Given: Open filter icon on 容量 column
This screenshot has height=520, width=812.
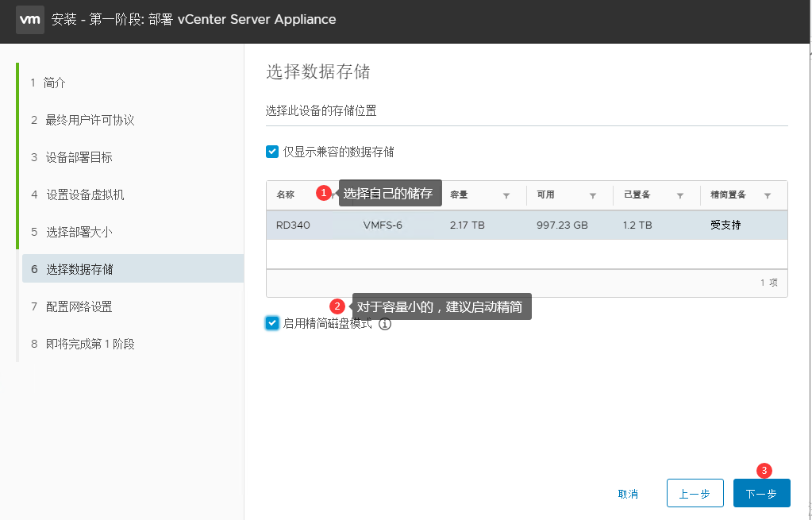Looking at the screenshot, I should [506, 195].
